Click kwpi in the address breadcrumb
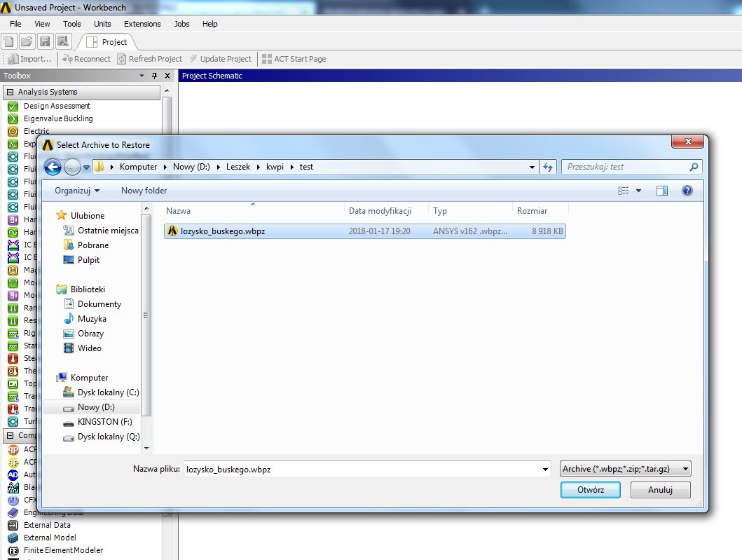The height and width of the screenshot is (560, 742). (x=275, y=167)
